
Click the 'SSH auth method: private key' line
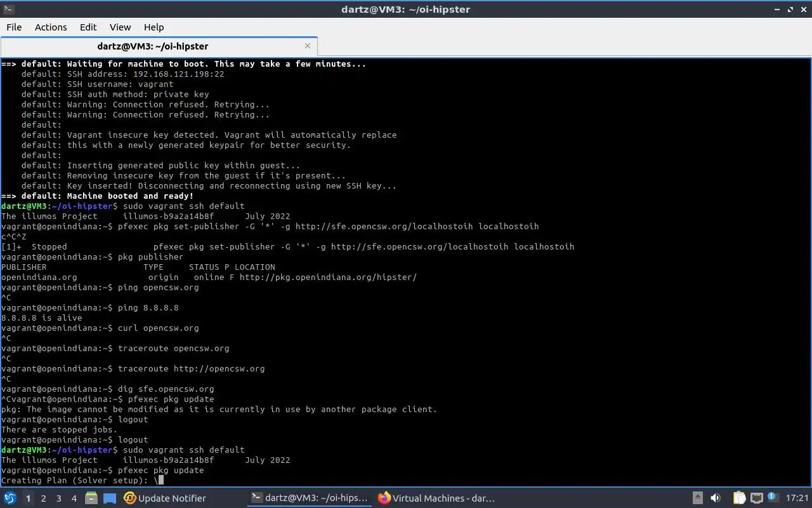(x=115, y=95)
